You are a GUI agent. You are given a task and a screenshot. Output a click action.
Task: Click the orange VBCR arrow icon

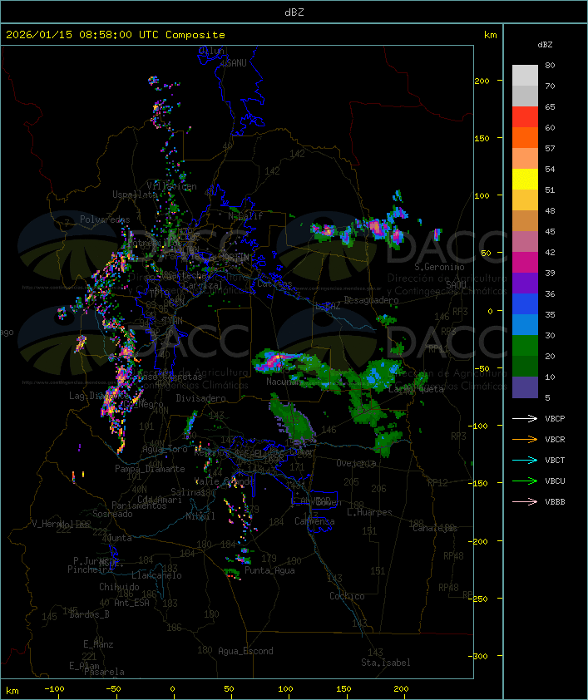click(525, 439)
